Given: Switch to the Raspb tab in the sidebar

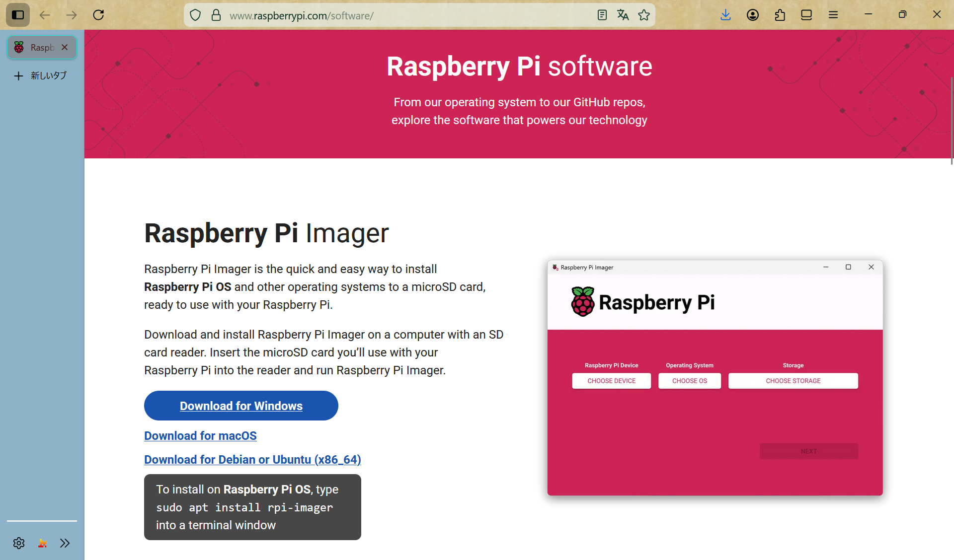Looking at the screenshot, I should pyautogui.click(x=42, y=47).
